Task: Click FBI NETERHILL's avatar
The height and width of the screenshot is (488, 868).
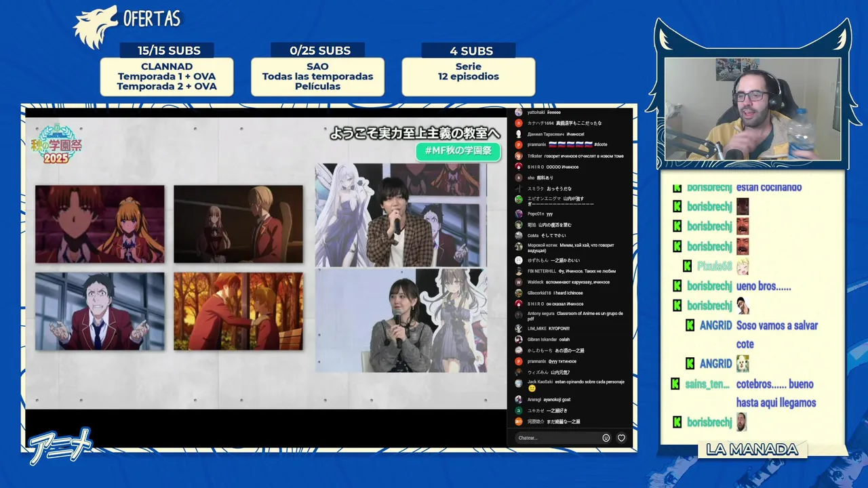Action: pos(519,271)
